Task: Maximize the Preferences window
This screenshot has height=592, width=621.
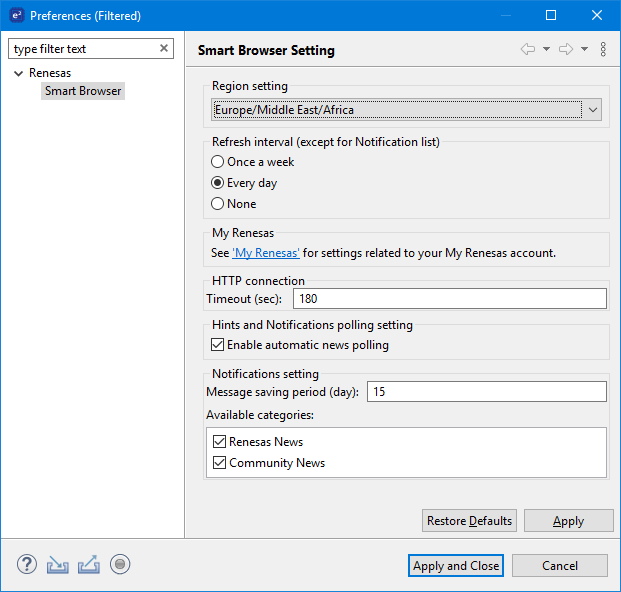Action: click(x=551, y=15)
